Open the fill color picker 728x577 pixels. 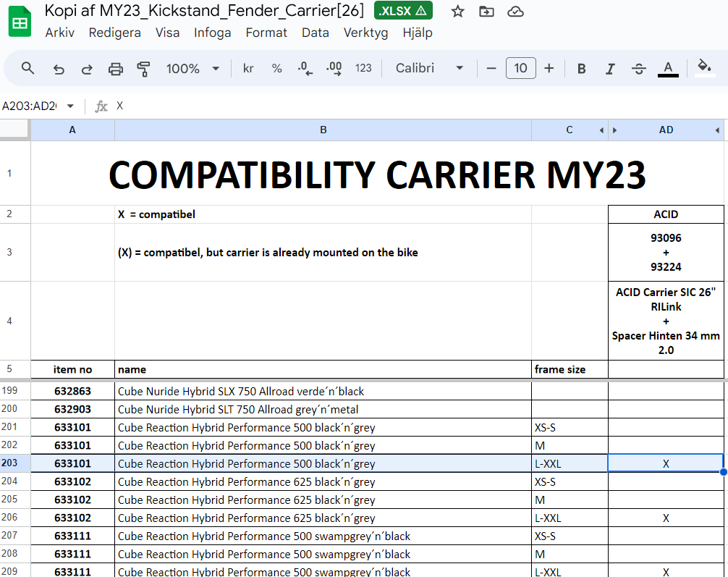pos(703,68)
